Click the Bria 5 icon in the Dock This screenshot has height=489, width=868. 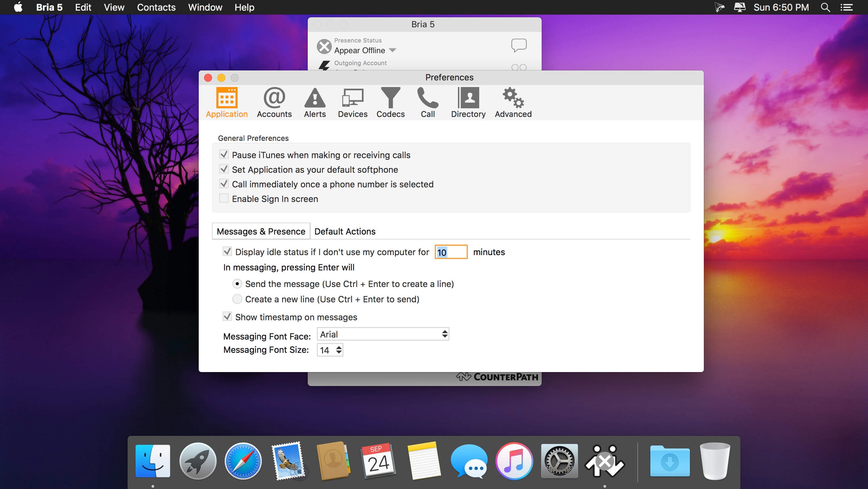coord(604,461)
